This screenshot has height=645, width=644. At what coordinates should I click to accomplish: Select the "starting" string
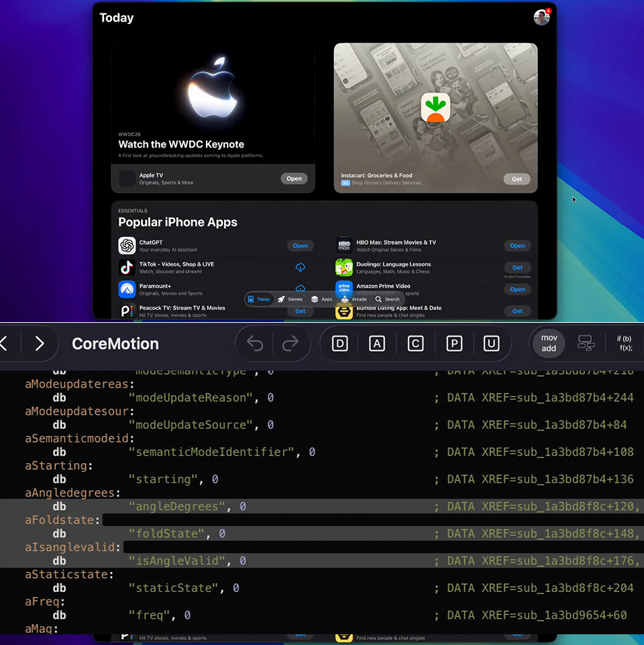(162, 479)
